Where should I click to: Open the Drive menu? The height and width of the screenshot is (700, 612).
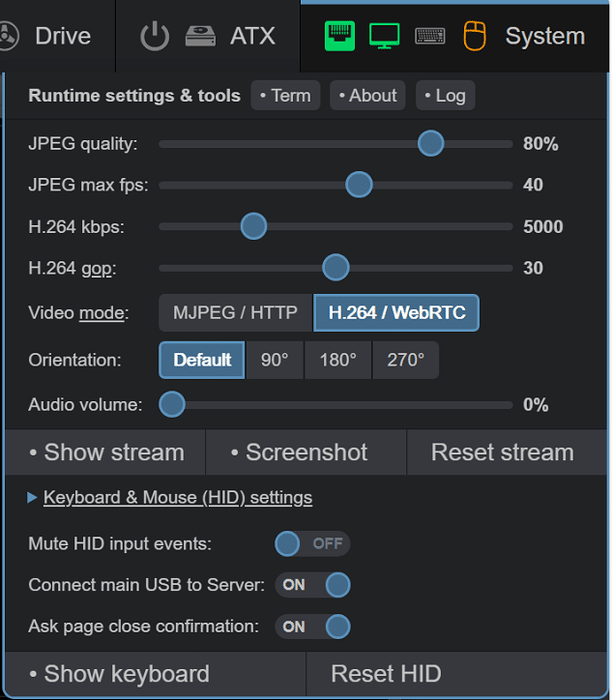click(63, 36)
